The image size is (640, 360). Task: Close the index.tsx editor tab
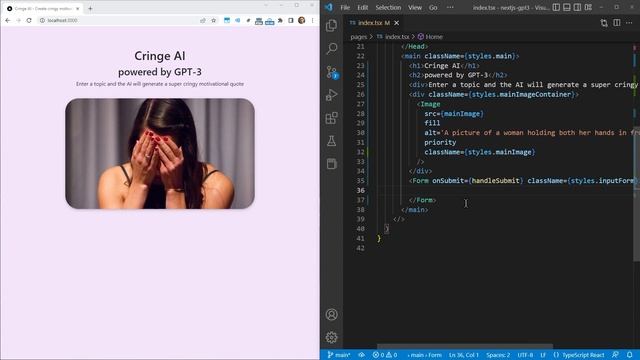pos(396,23)
